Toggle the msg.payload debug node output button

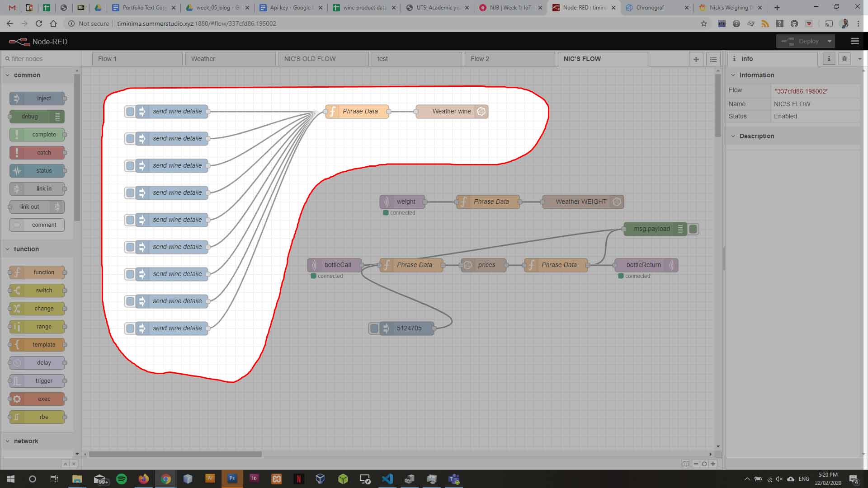[x=693, y=229]
